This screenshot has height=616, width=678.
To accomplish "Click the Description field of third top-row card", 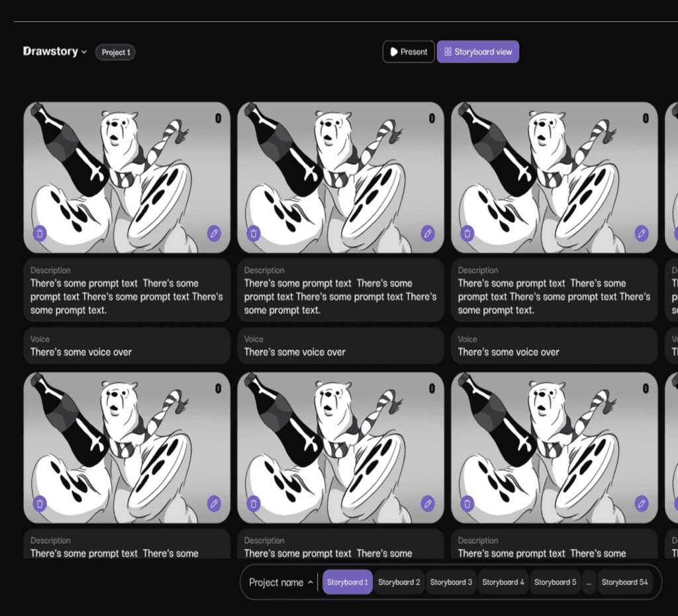I will point(554,290).
